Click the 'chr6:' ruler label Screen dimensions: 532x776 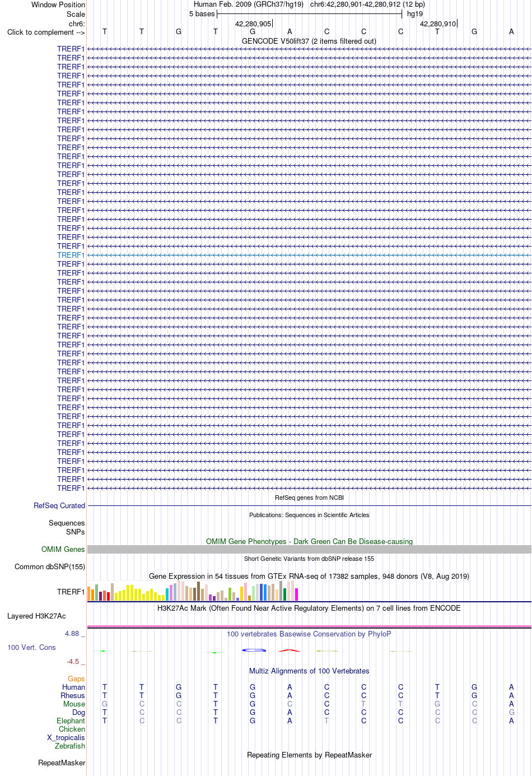[x=77, y=24]
